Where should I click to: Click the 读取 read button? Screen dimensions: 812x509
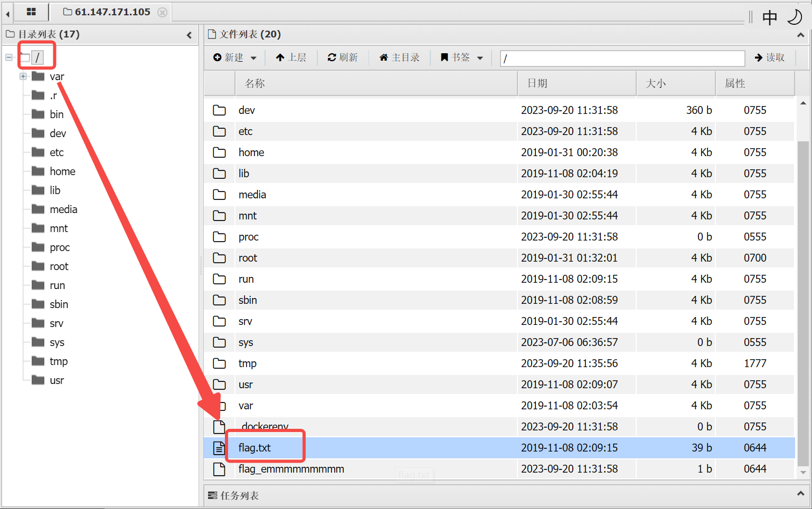click(x=770, y=57)
